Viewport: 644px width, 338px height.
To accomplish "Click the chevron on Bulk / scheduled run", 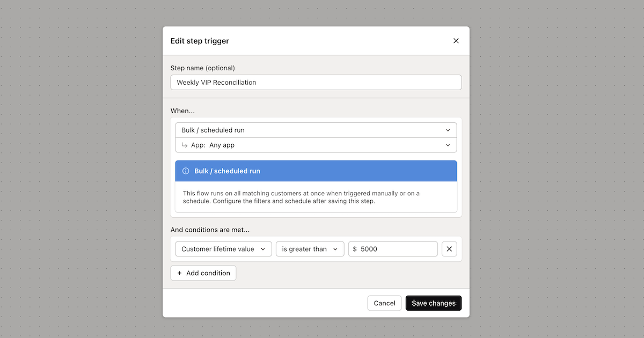I will (448, 130).
